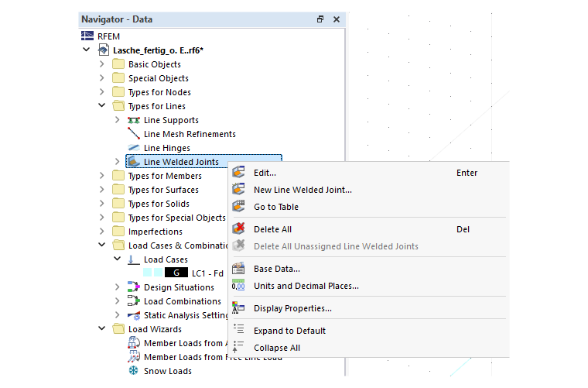Undock the Navigator panel with the float button

pyautogui.click(x=320, y=19)
